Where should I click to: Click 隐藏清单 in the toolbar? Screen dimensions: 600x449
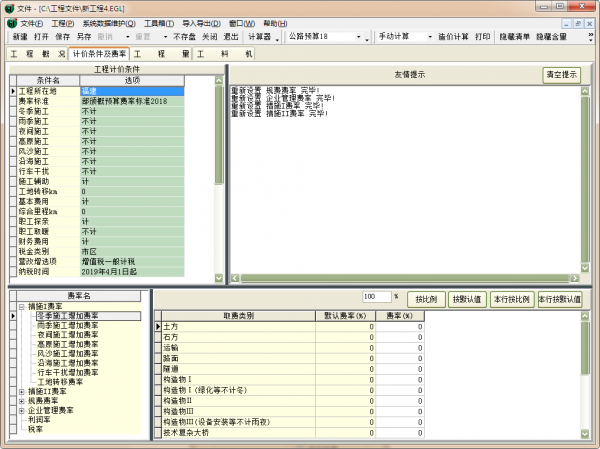[x=516, y=36]
